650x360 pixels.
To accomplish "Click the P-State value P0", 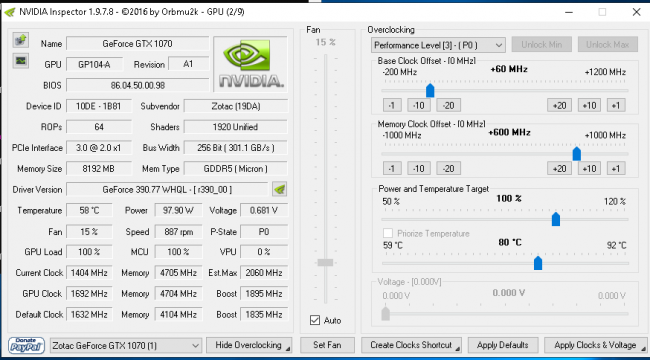I will [x=264, y=231].
